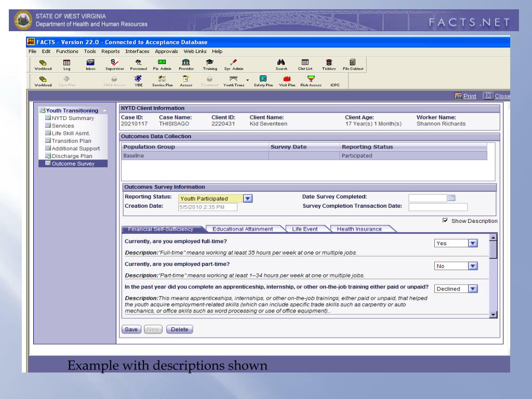Open the Tools menu
Viewport: 532px width, 399px height.
coord(90,51)
